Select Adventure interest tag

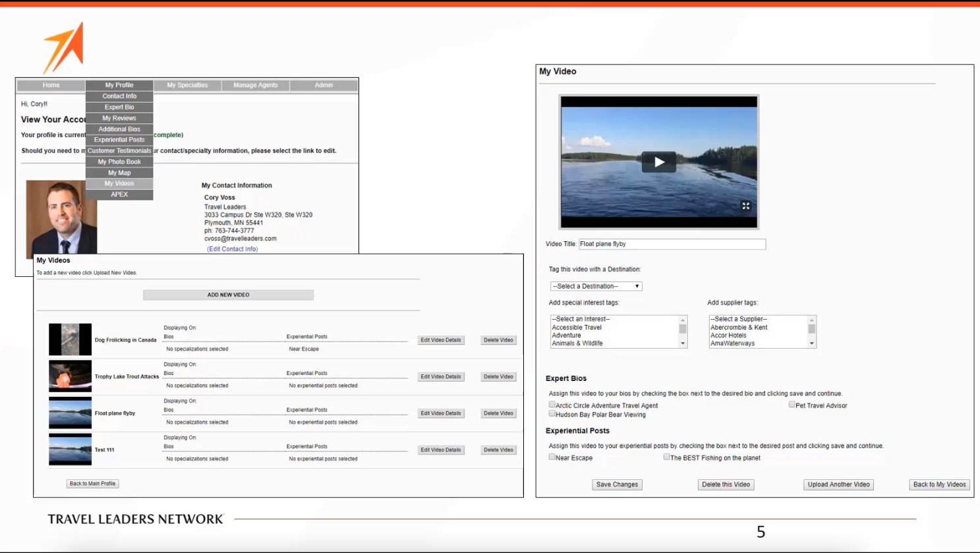click(x=566, y=335)
